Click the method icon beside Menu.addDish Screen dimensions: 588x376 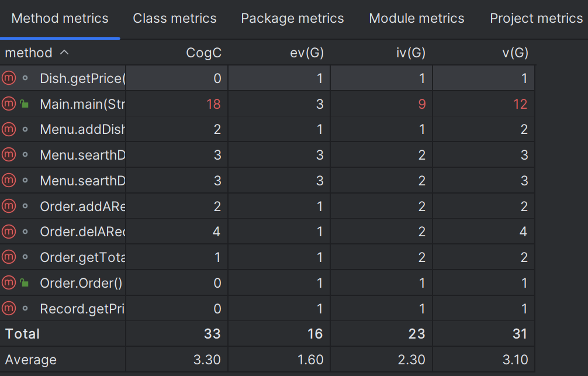pyautogui.click(x=8, y=129)
